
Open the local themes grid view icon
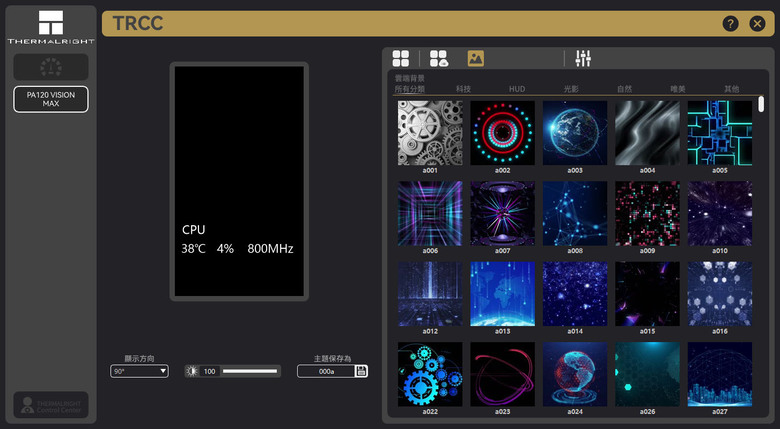400,58
